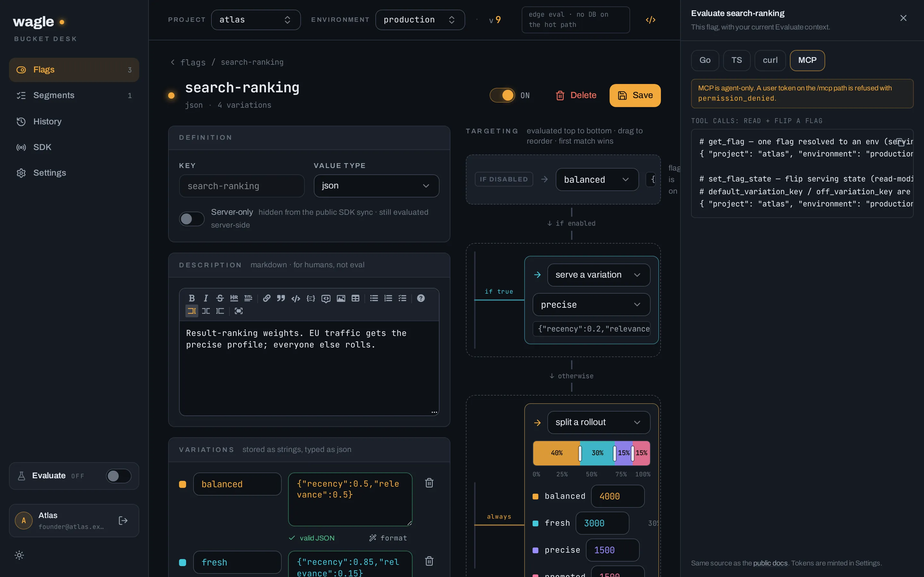Screen dimensions: 924x577
Task: Click the Bold formatting icon
Action: click(192, 298)
